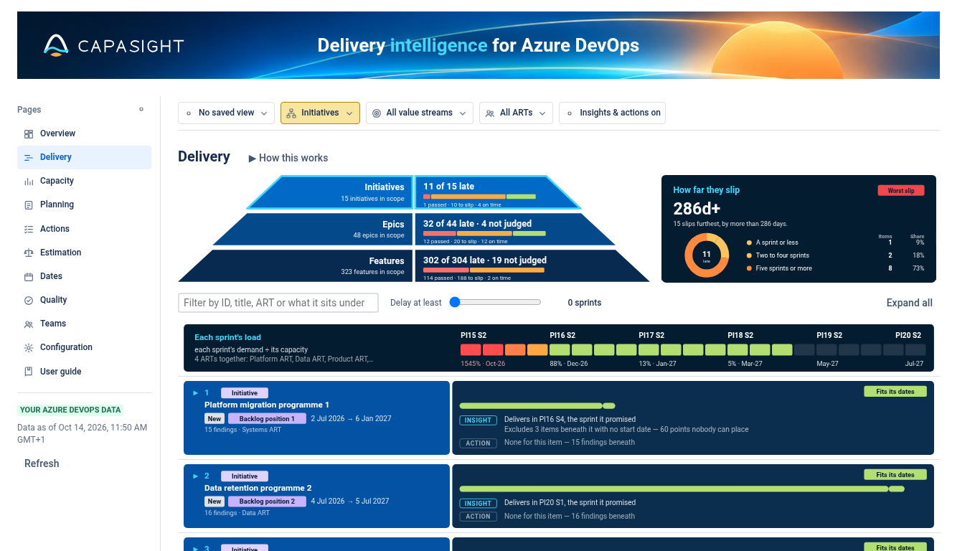Click the 15 findings · Systems ART text
The width and height of the screenshot is (980, 551).
[243, 430]
